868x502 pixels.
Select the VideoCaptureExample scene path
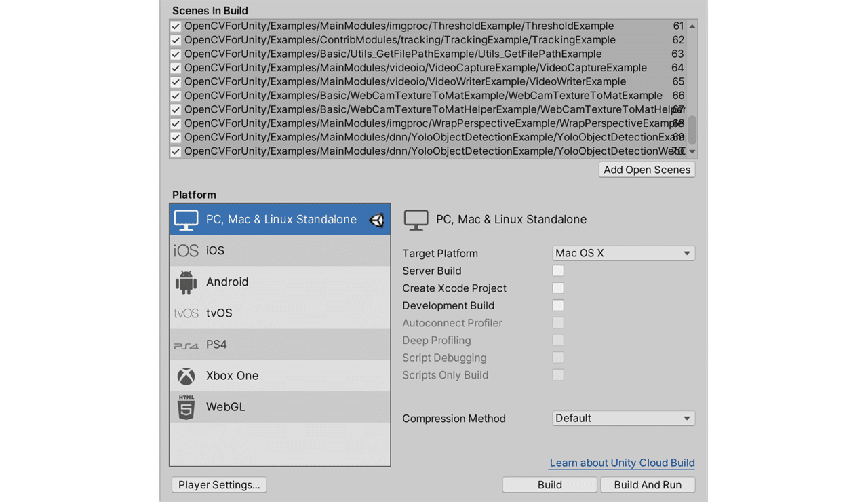point(416,68)
